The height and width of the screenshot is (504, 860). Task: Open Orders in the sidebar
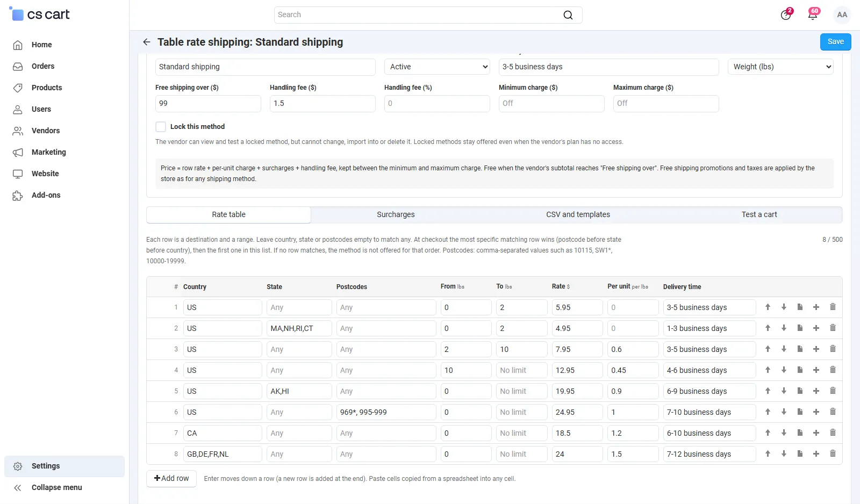pos(64,66)
